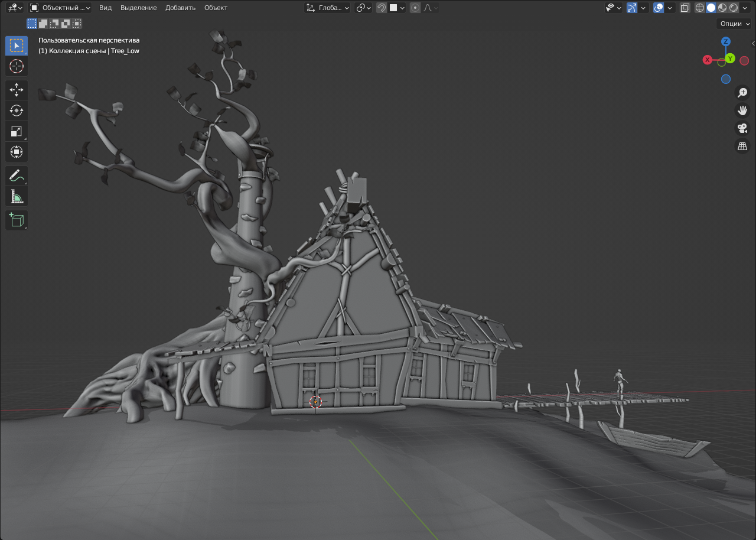The image size is (756, 540).
Task: Open the editor type dropdown
Action: point(15,8)
